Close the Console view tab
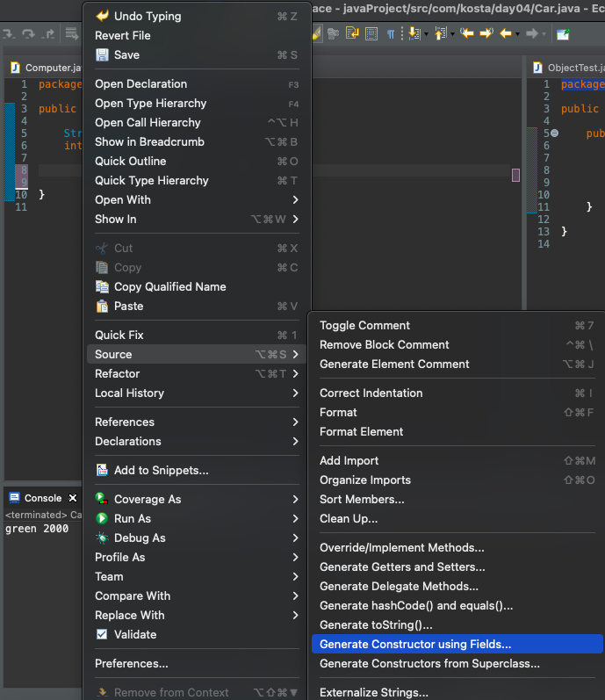Viewport: 605px width, 700px height. 73,498
